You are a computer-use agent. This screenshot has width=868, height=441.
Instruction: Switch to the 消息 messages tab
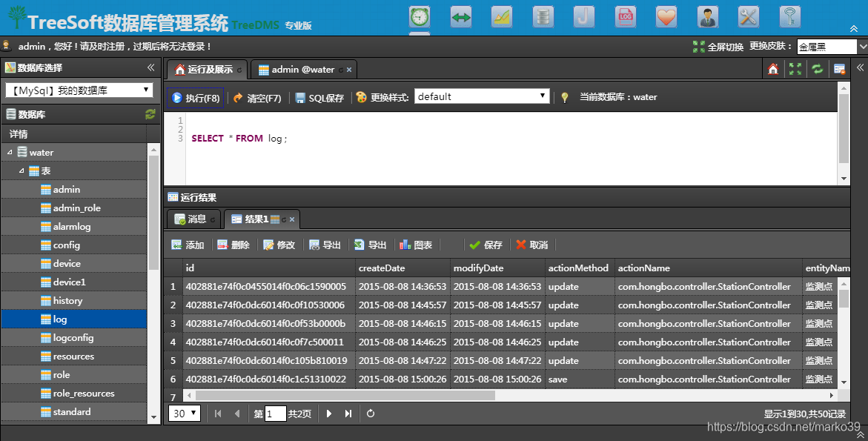(193, 219)
